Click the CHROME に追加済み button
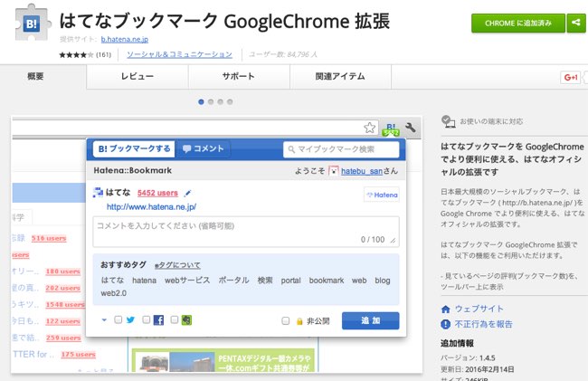Image resolution: width=588 pixels, height=381 pixels. [x=518, y=23]
